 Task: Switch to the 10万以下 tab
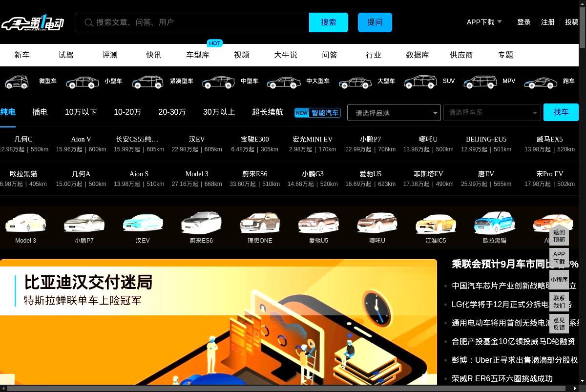point(81,112)
